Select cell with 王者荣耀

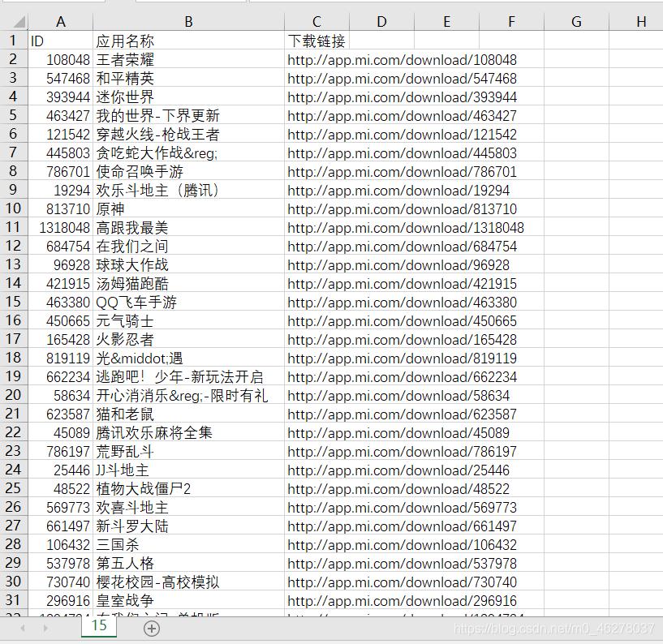tap(188, 59)
